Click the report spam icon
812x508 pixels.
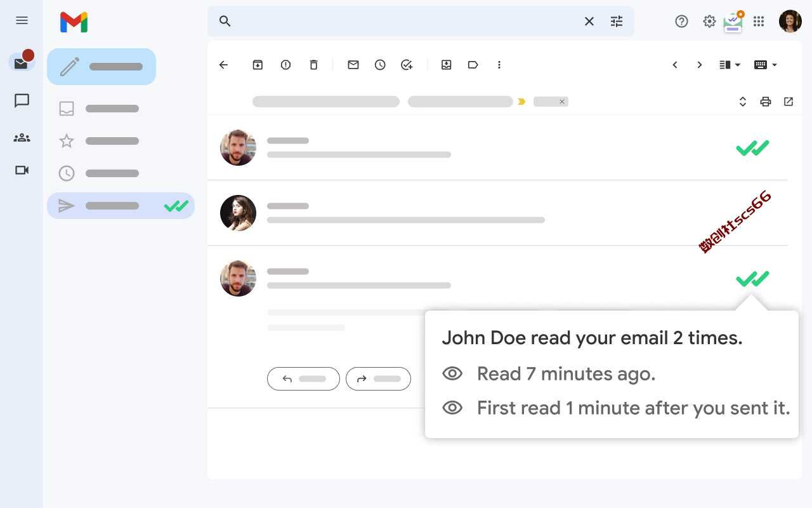(285, 65)
